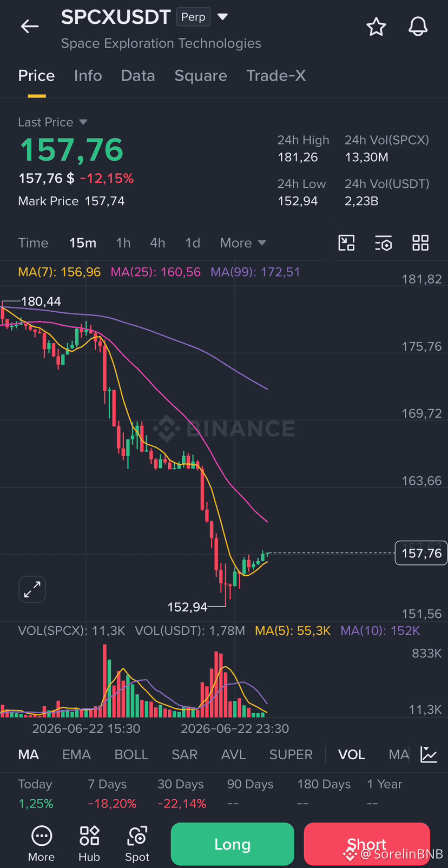Switch to the Trade-X tab

[x=276, y=76]
